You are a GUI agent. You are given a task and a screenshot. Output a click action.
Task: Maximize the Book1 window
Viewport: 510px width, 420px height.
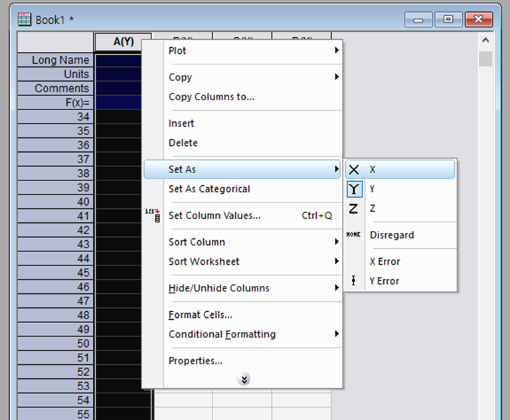[x=448, y=20]
